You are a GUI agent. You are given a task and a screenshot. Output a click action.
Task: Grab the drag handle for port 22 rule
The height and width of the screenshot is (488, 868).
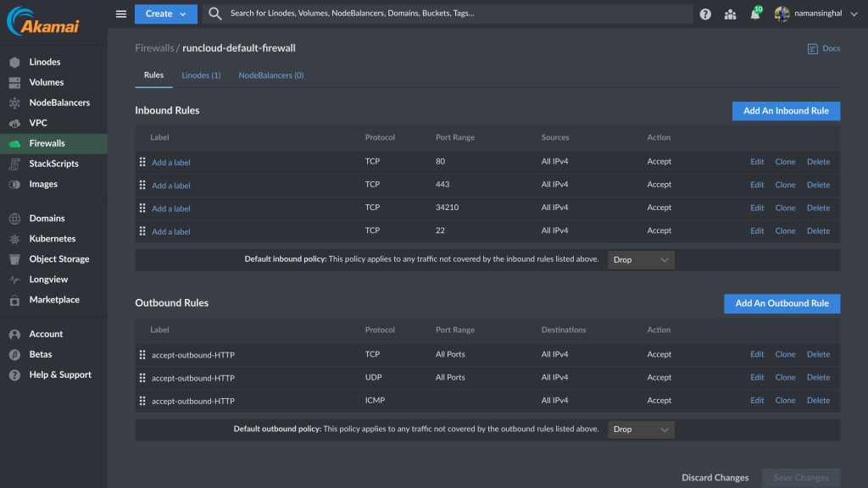[x=142, y=230]
